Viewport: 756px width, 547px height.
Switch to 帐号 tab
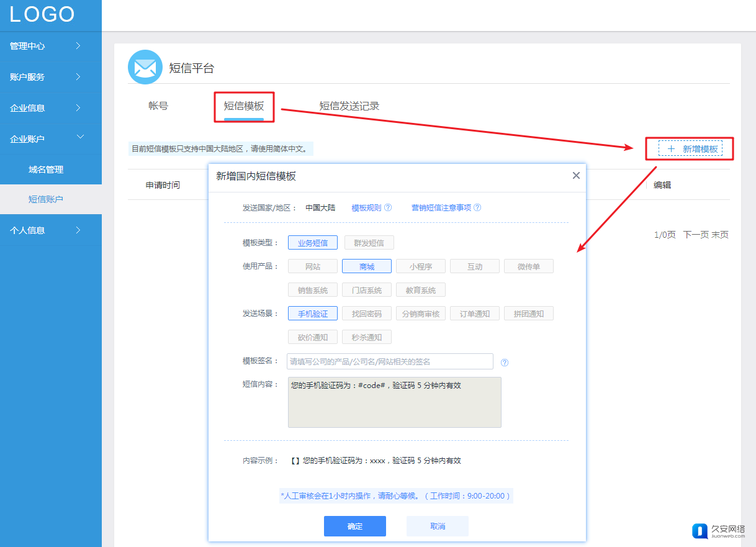point(158,106)
